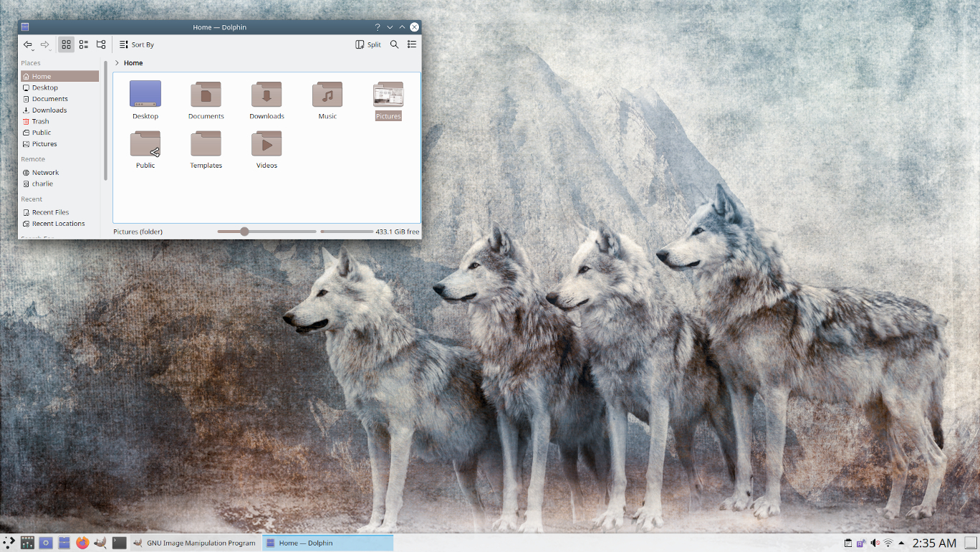Switch Dolphin to Compact view mode
The height and width of the screenshot is (552, 980).
tap(84, 44)
